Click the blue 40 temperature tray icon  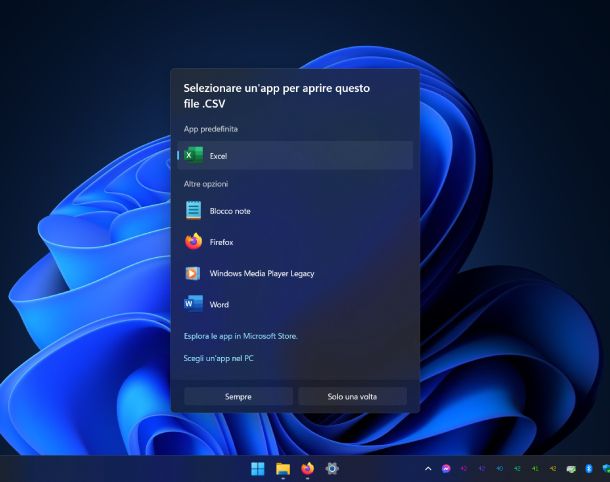(500, 468)
